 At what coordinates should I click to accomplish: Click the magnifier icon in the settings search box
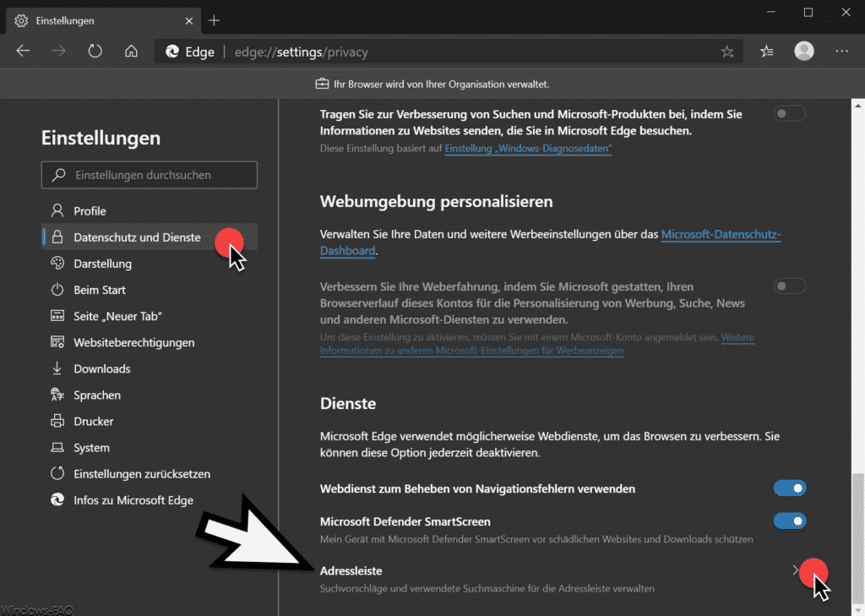click(58, 175)
